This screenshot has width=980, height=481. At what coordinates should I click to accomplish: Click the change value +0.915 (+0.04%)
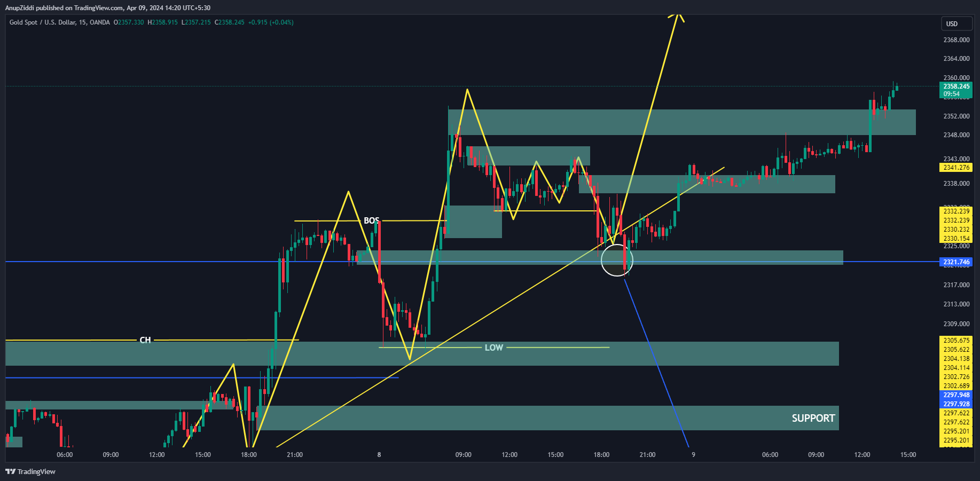tap(271, 22)
